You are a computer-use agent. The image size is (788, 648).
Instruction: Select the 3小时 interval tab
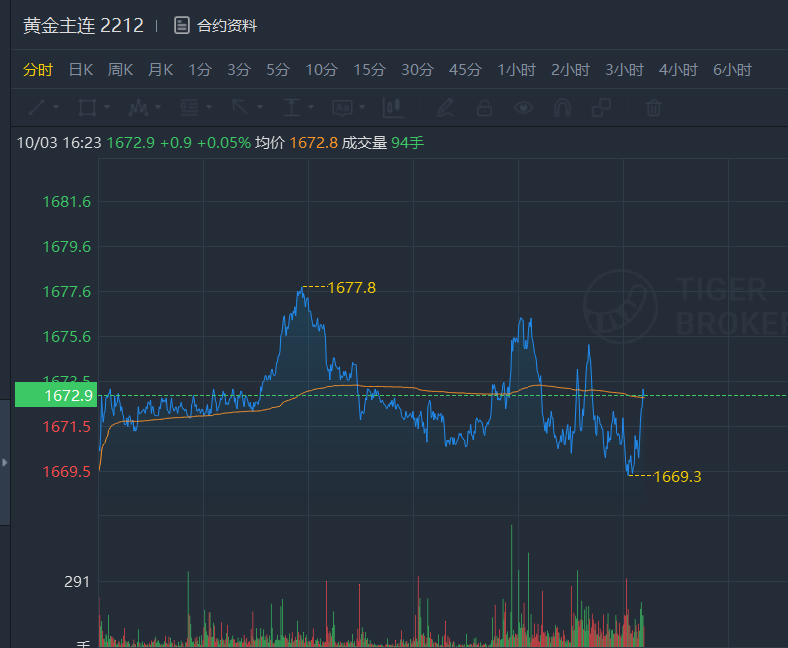tap(624, 69)
